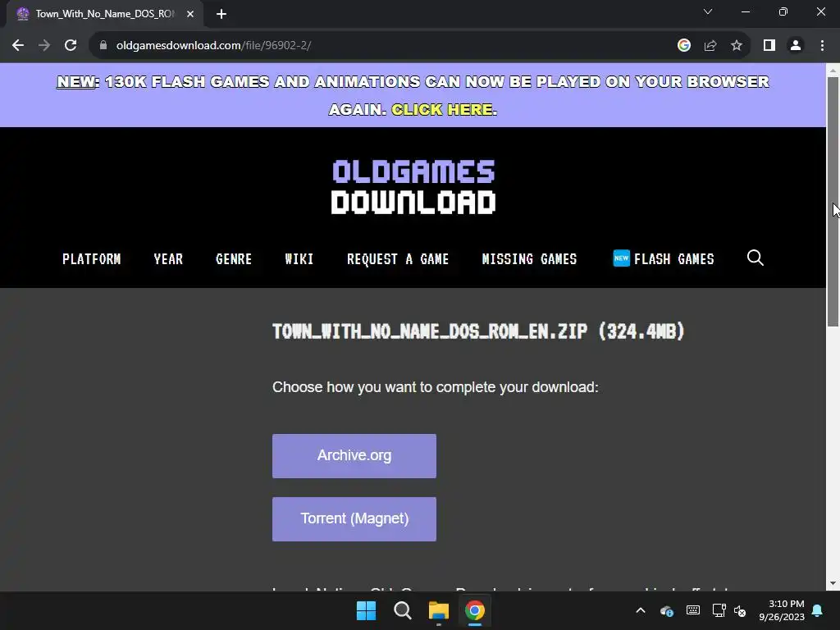Image resolution: width=840 pixels, height=630 pixels.
Task: Minimize the Chrome window
Action: coord(745,11)
